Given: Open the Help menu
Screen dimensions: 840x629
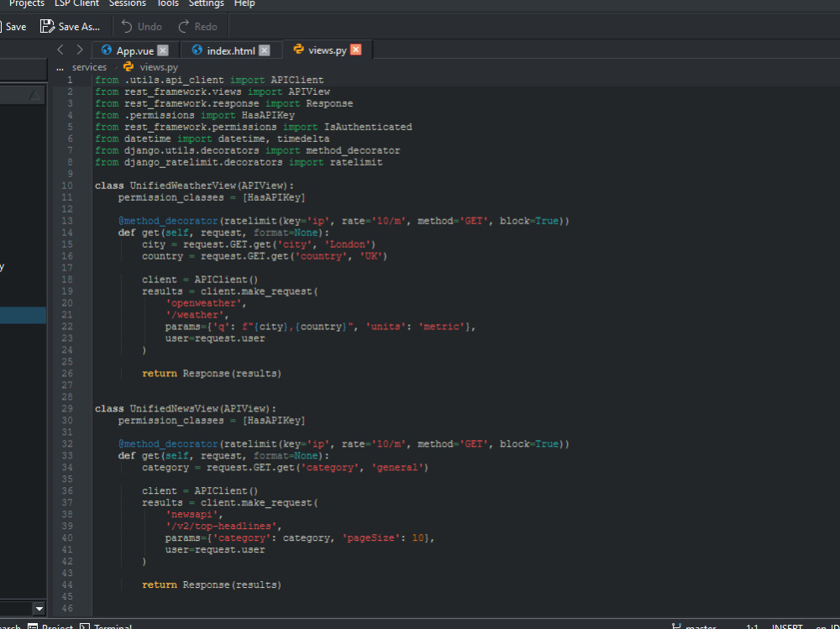Looking at the screenshot, I should click(244, 3).
